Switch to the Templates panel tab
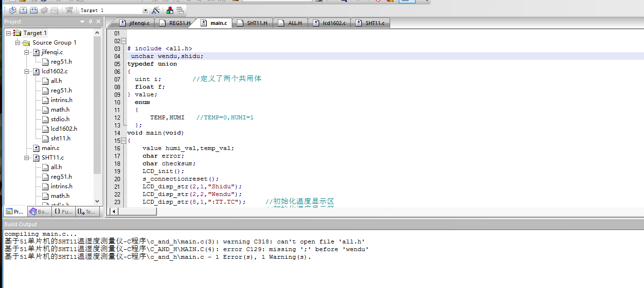The image size is (644, 288). [x=86, y=211]
